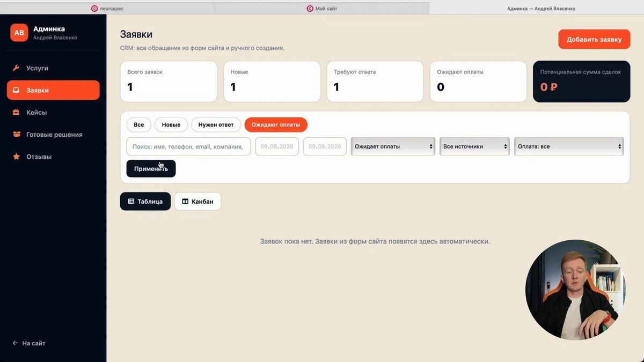Open Готовые решения in the sidebar
The height and width of the screenshot is (362, 644).
[x=53, y=135]
